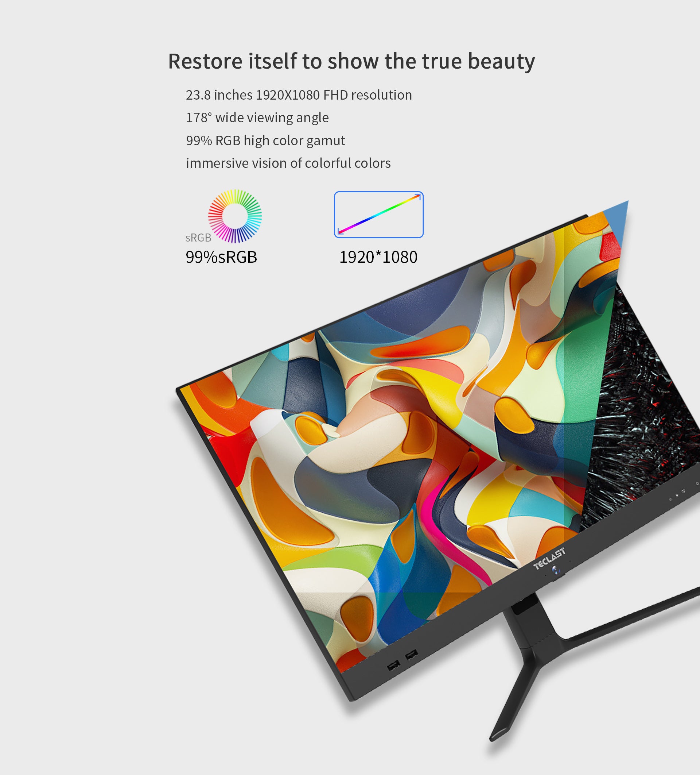This screenshot has width=700, height=775.
Task: Click the sRGB rainbow color wheel icon
Action: point(235,216)
